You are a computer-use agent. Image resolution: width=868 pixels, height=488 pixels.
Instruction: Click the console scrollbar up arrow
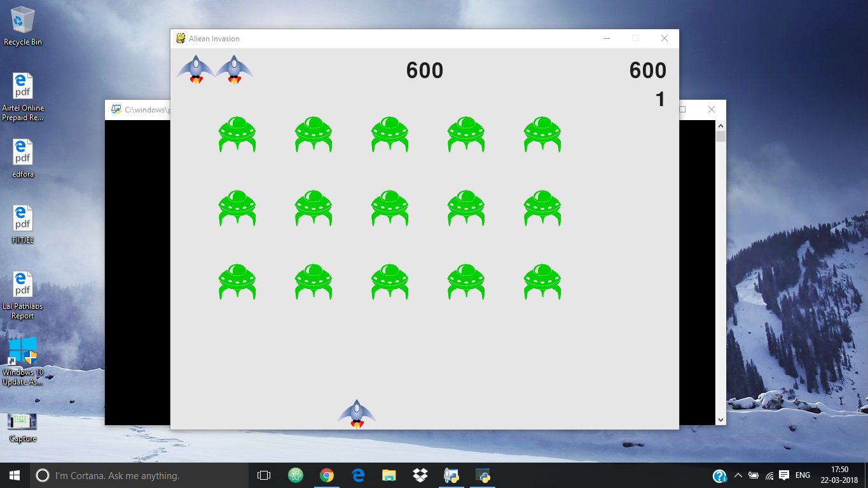720,126
